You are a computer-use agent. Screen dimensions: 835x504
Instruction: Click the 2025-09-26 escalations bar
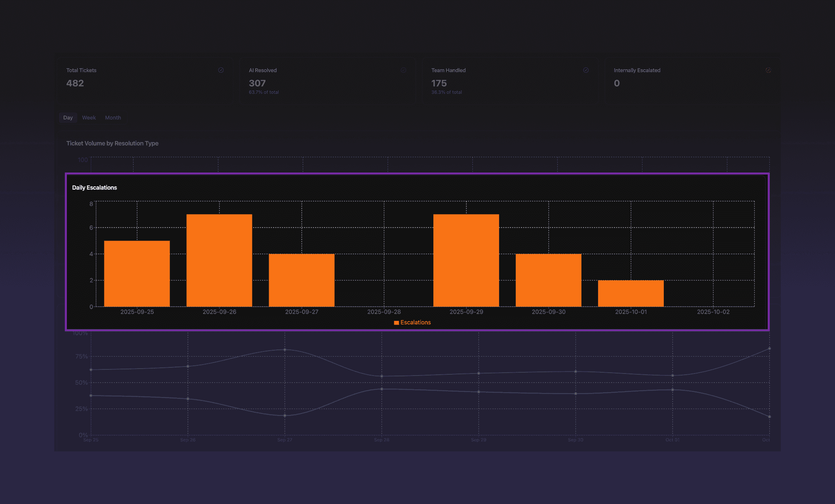(x=219, y=261)
